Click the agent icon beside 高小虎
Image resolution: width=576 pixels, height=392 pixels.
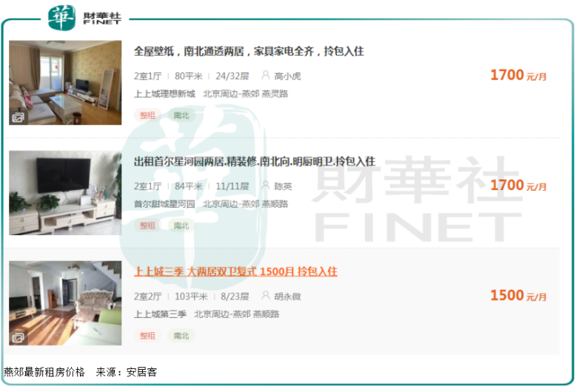click(x=266, y=75)
